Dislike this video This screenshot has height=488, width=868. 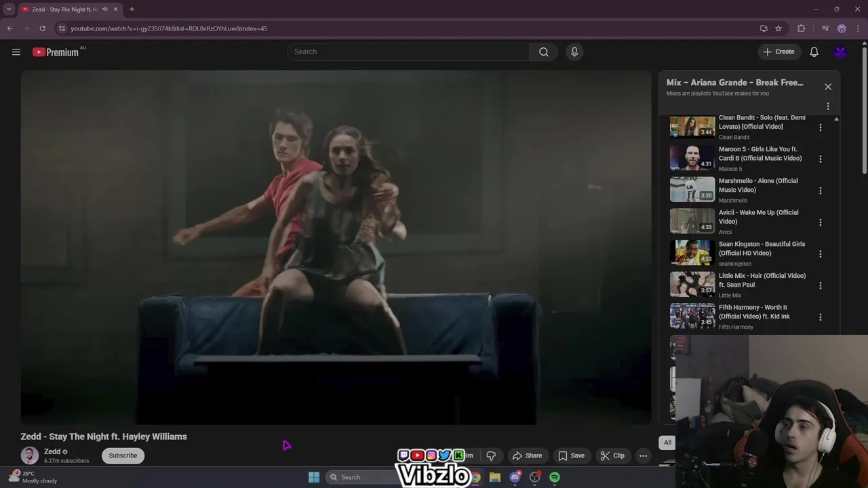click(x=491, y=455)
